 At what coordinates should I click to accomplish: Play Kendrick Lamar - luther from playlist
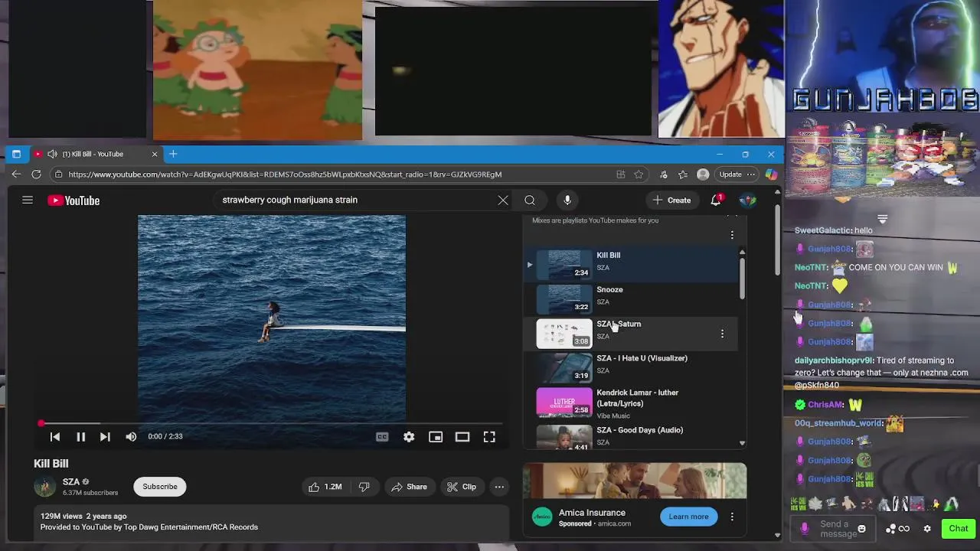point(631,403)
